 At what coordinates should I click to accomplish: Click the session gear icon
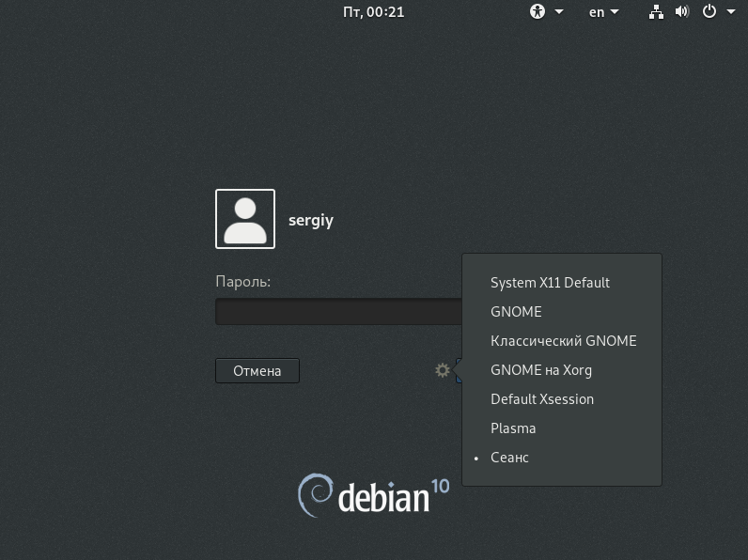pyautogui.click(x=443, y=370)
